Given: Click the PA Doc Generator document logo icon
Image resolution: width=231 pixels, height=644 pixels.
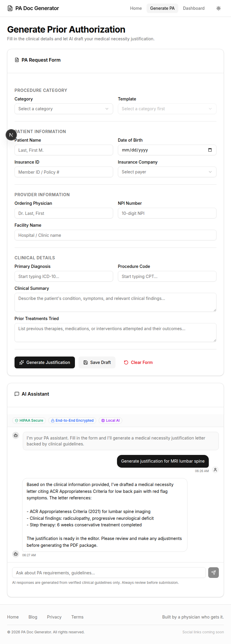Looking at the screenshot, I should (x=10, y=8).
